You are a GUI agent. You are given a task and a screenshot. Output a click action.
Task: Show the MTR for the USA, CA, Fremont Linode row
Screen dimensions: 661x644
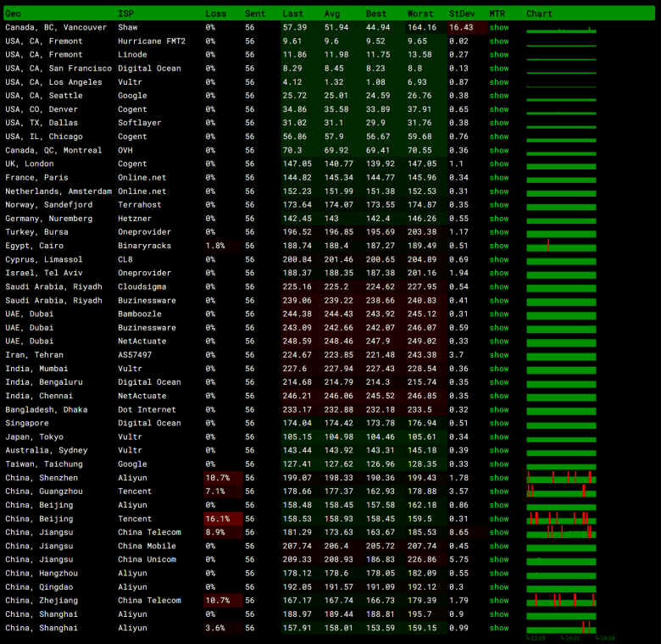click(x=498, y=55)
